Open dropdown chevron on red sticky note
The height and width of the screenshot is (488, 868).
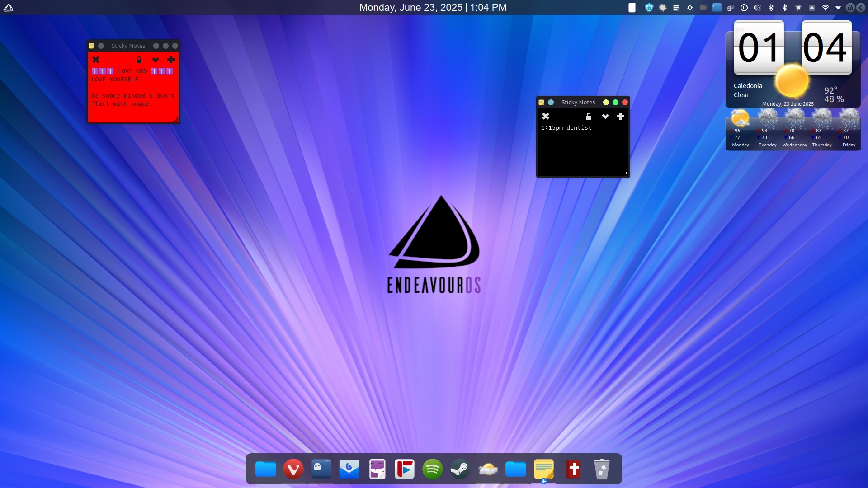tap(155, 60)
